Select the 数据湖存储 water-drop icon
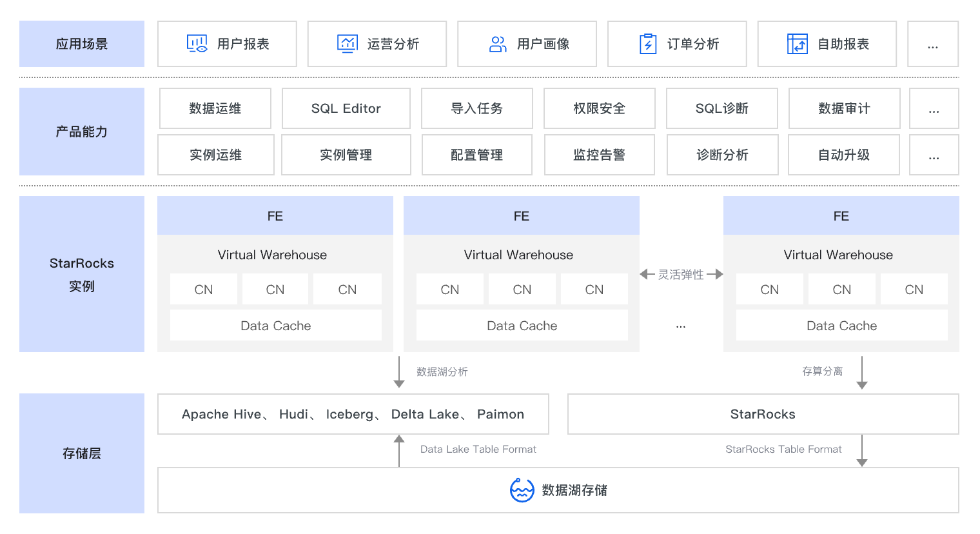This screenshot has width=980, height=534. (x=521, y=490)
